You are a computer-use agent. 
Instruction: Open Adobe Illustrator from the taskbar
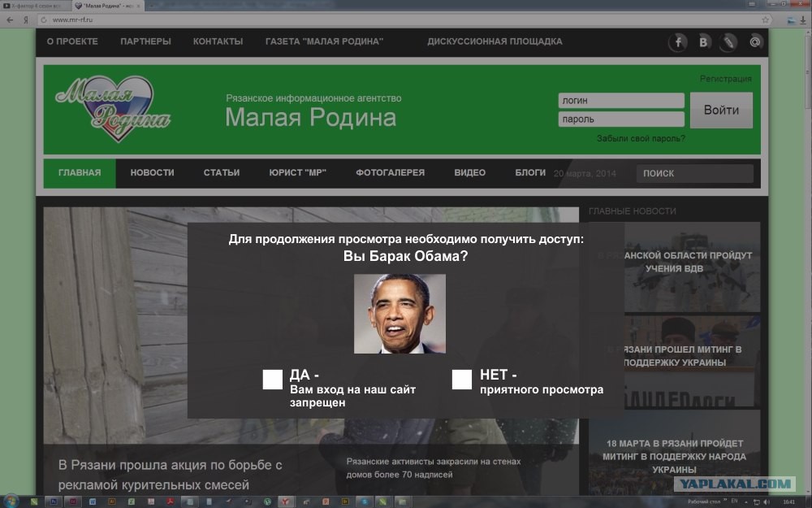[x=112, y=501]
